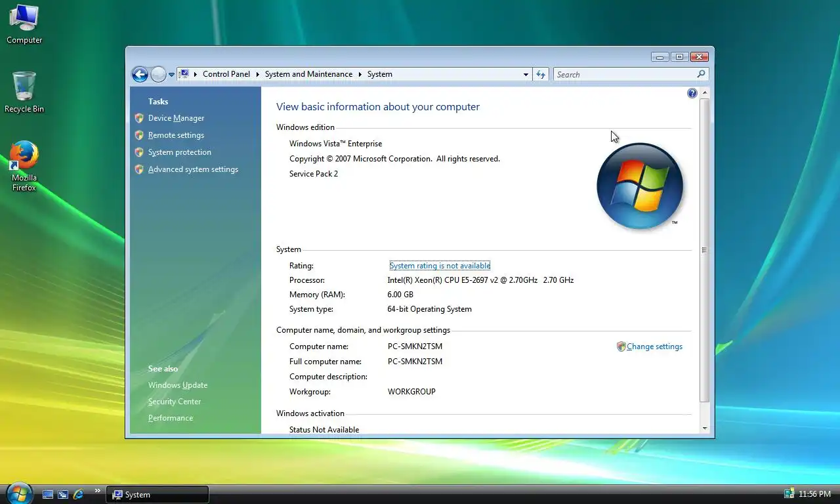Click the scrollbar up arrow
The height and width of the screenshot is (504, 840).
point(705,93)
